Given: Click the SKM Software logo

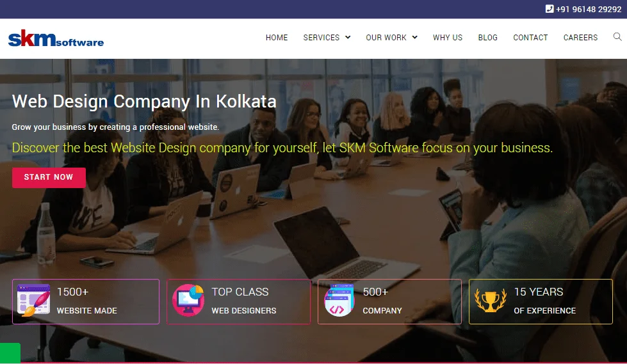Looking at the screenshot, I should point(56,38).
